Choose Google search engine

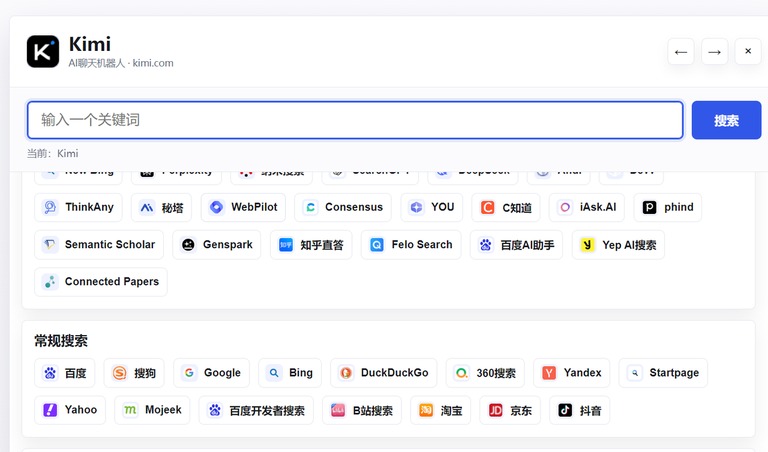(212, 373)
